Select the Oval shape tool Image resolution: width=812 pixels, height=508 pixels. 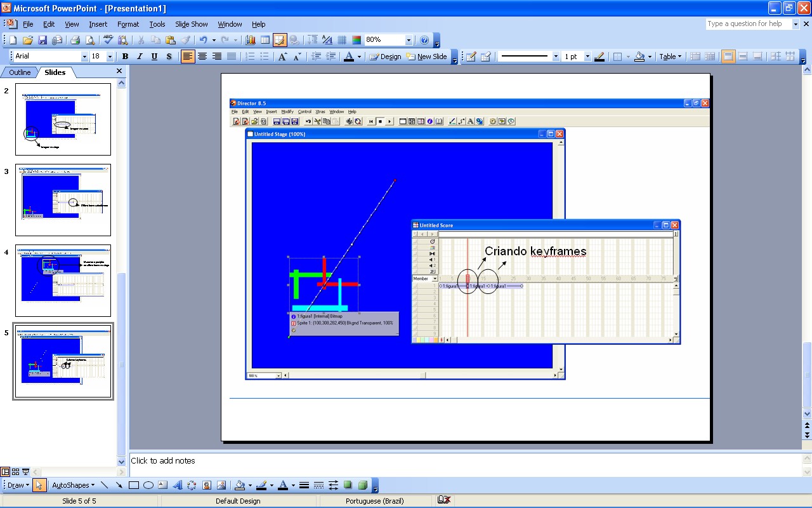coord(148,485)
